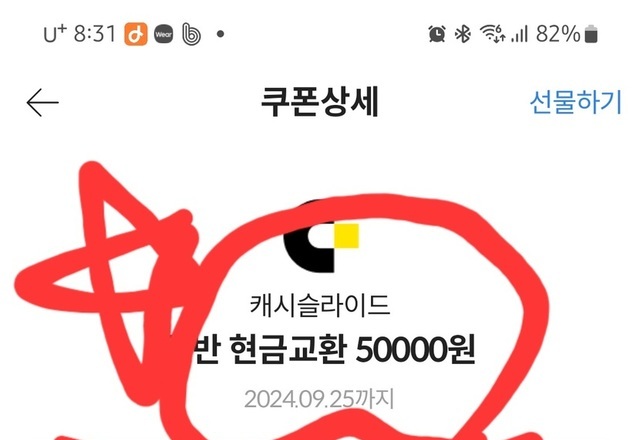Open the 선물하기 gift link
Image resolution: width=640 pixels, height=440 pixels.
576,102
